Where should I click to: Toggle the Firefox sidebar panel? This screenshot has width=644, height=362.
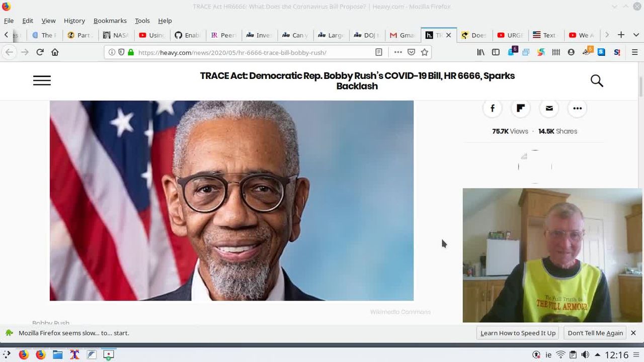(496, 52)
